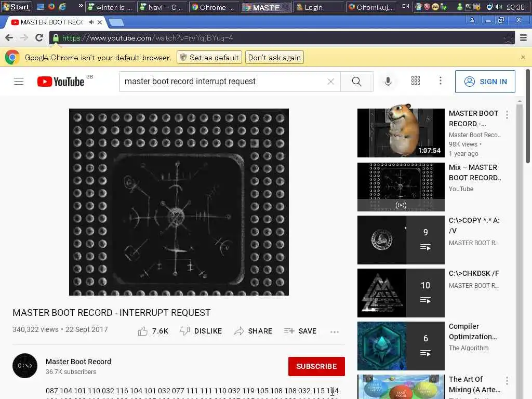Click Don't ask again button
This screenshot has height=399, width=532.
tap(274, 58)
